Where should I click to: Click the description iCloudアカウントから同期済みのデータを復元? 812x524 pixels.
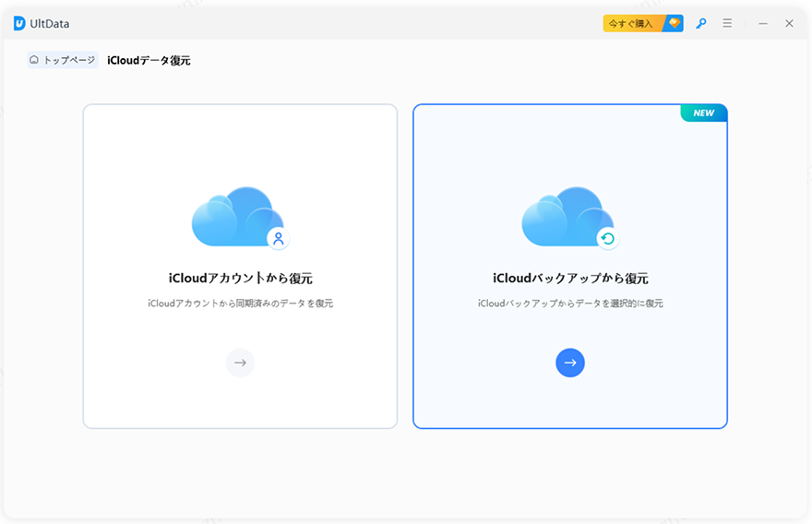(x=240, y=304)
